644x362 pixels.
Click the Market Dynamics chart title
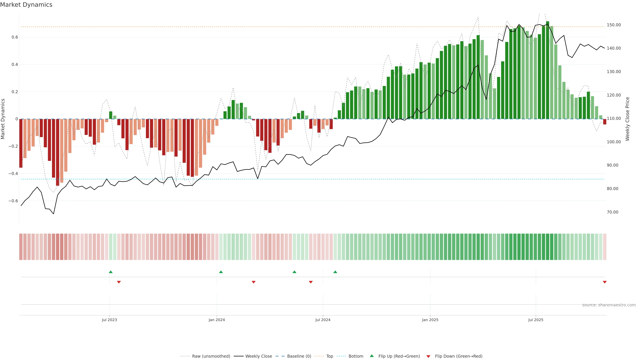(26, 5)
